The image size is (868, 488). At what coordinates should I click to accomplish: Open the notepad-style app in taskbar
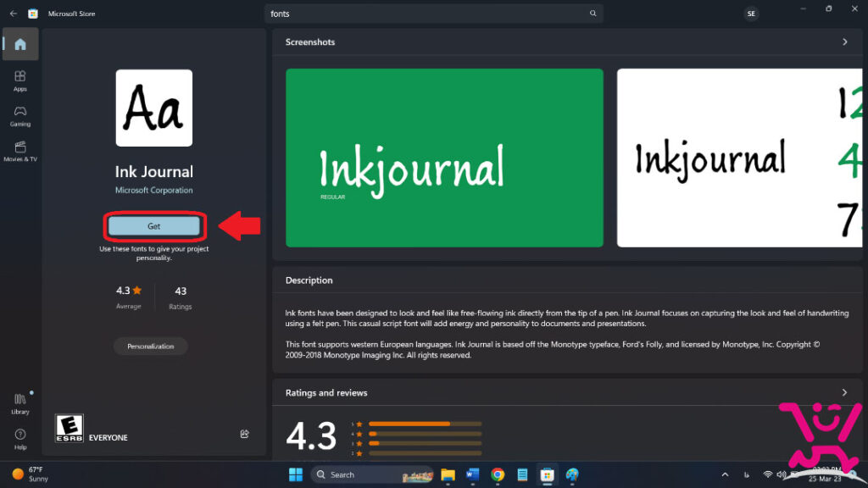click(x=522, y=474)
